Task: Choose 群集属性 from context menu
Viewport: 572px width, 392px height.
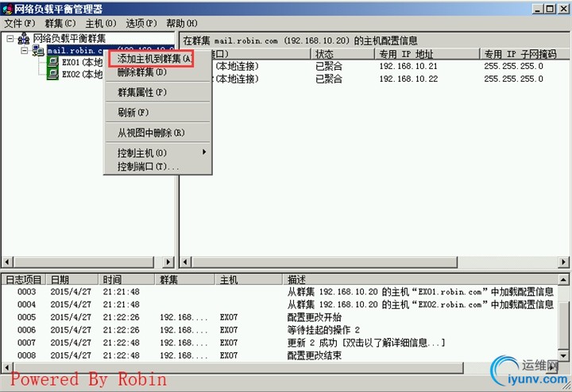Action: pyautogui.click(x=157, y=93)
